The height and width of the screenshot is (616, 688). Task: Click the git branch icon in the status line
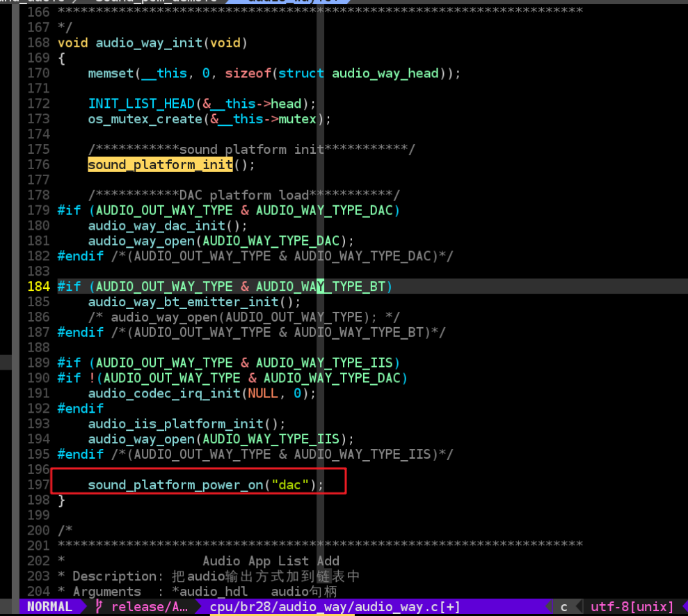[99, 606]
